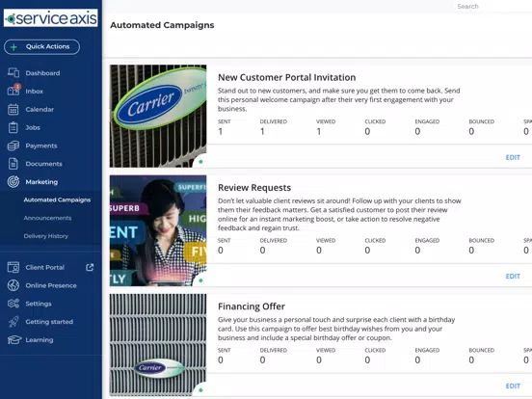Click the Documents file icon
This screenshot has width=532, height=399.
13,164
